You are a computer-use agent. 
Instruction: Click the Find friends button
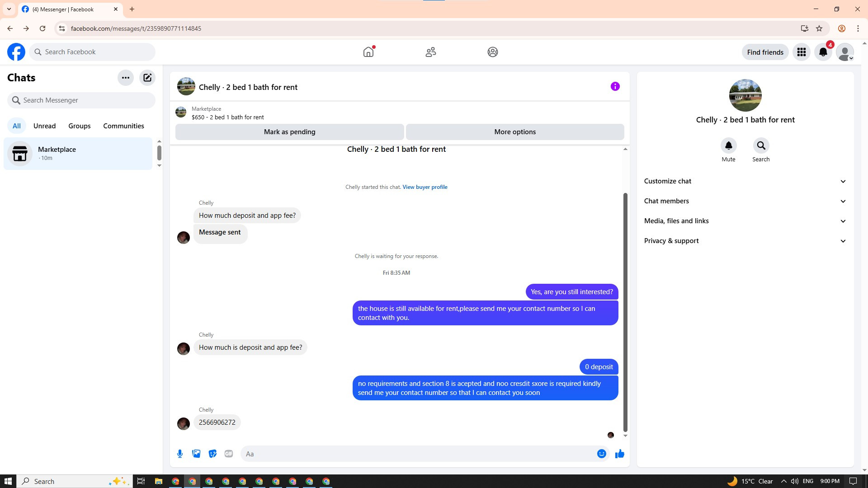tap(765, 52)
